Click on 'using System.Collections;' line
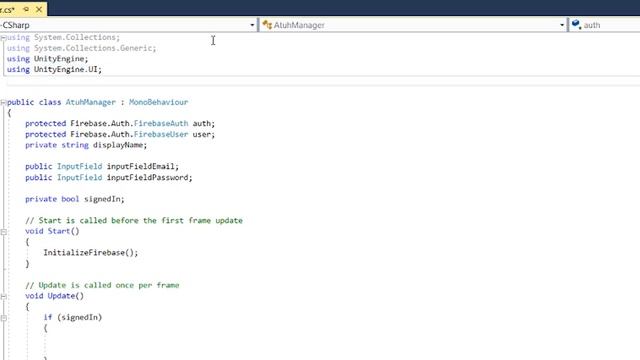The width and height of the screenshot is (640, 360). [63, 38]
